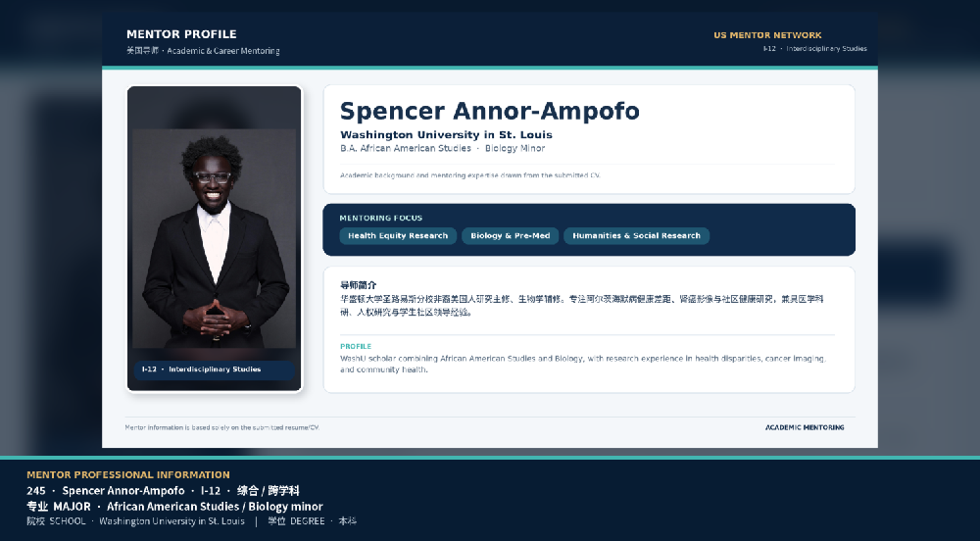This screenshot has height=541, width=980.
Task: Click the MENTOR PROFESSIONAL INFORMATION banner title
Action: [128, 474]
